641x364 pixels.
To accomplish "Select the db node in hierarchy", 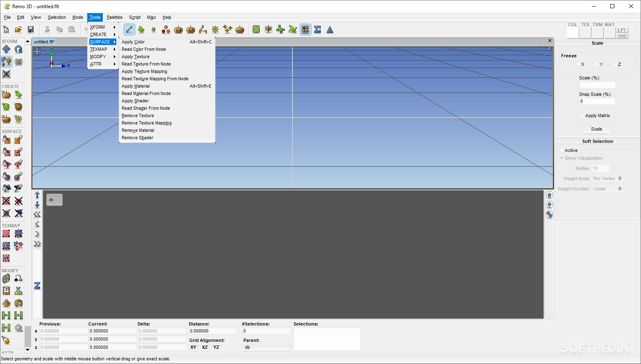I will 54,200.
